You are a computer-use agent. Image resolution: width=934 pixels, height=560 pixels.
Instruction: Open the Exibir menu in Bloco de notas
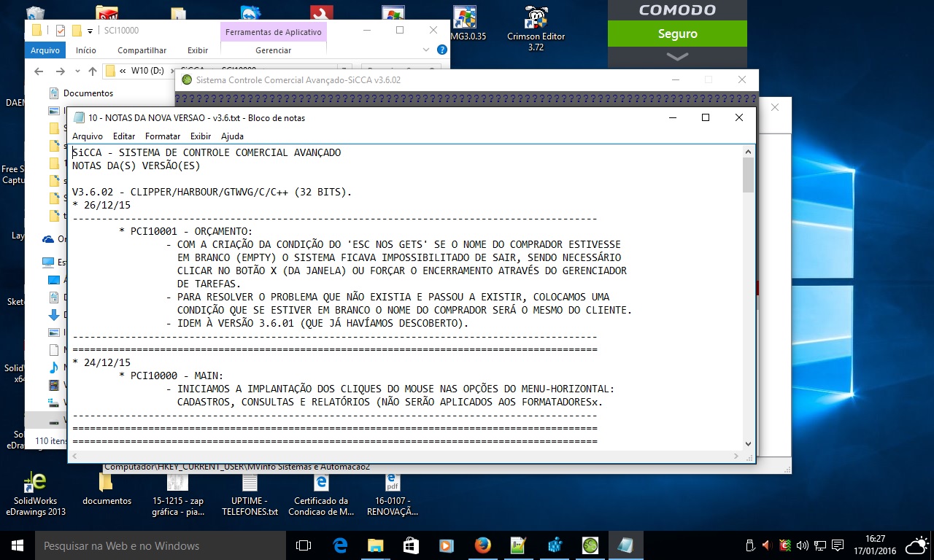click(x=201, y=136)
